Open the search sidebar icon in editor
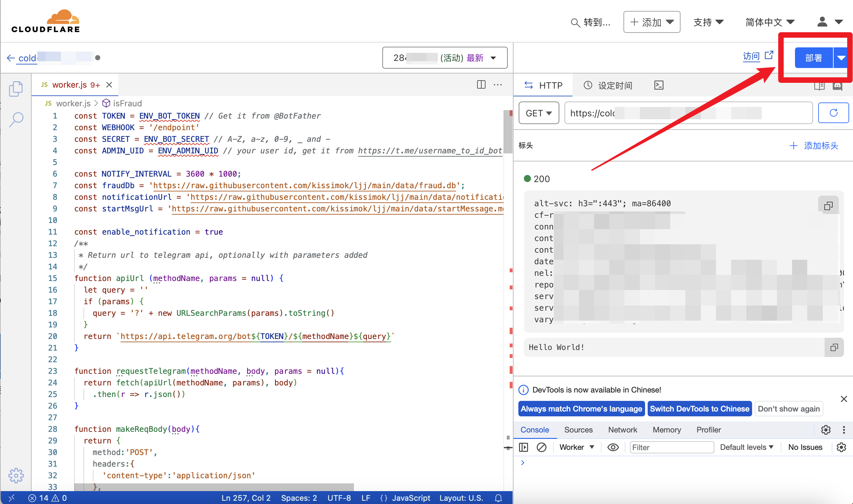 click(16, 120)
